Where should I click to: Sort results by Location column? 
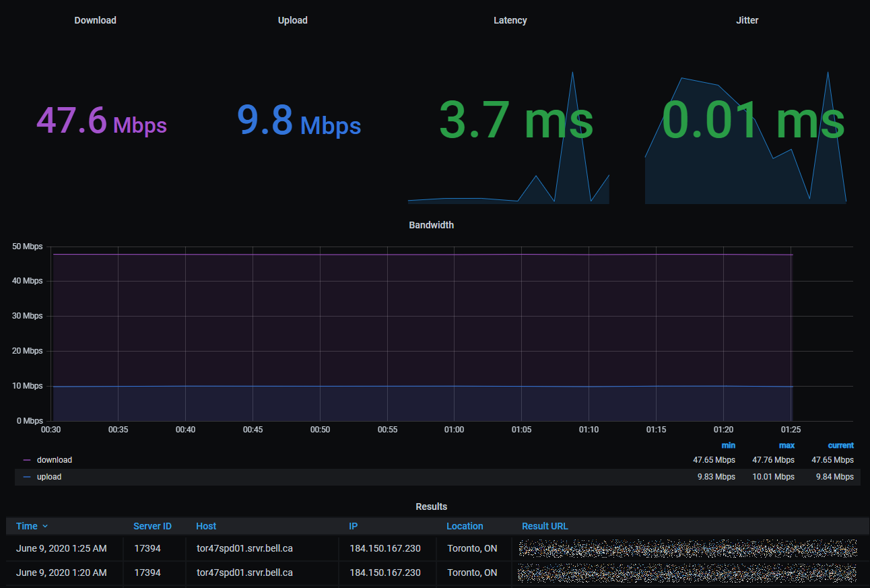[465, 526]
